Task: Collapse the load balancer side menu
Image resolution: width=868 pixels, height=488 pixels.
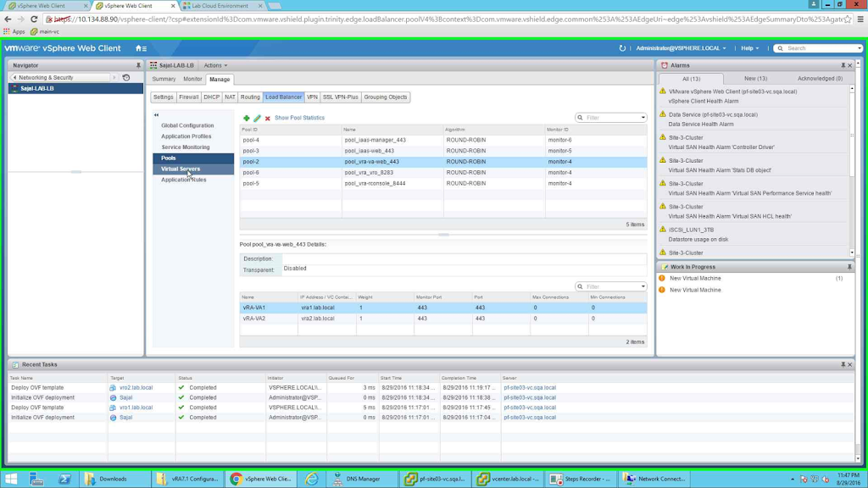Action: [x=156, y=114]
